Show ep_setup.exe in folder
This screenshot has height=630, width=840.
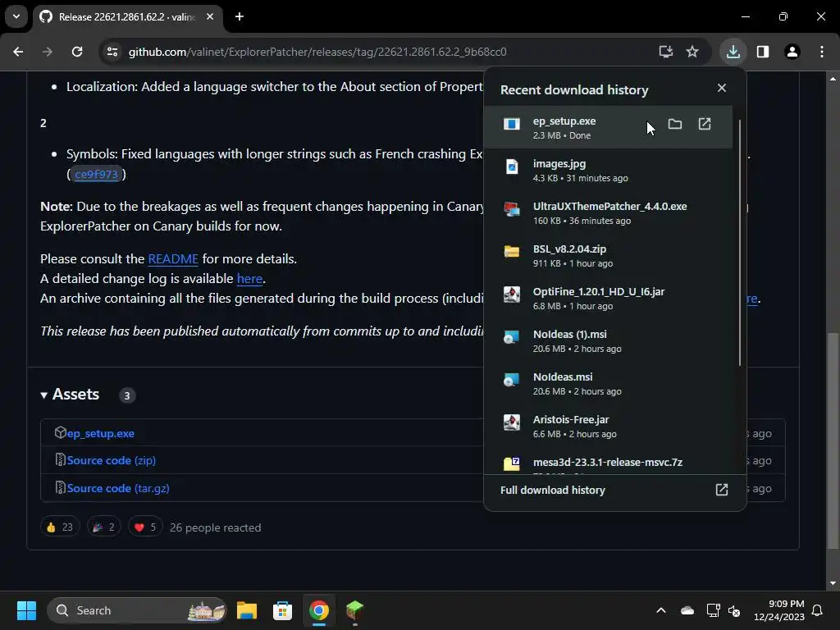point(675,125)
